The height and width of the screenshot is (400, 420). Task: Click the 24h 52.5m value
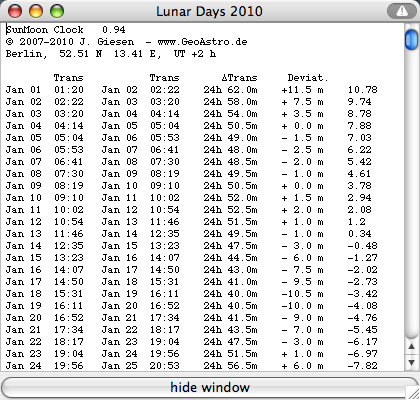tap(230, 210)
